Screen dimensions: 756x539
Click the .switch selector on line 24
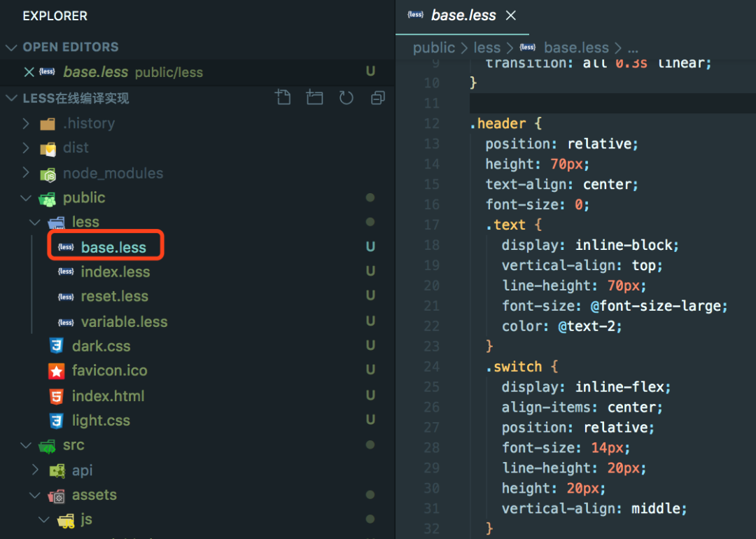514,366
